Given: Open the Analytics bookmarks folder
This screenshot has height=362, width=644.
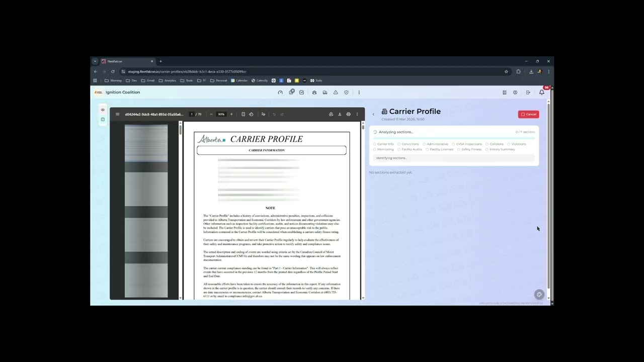Looking at the screenshot, I should [x=168, y=80].
